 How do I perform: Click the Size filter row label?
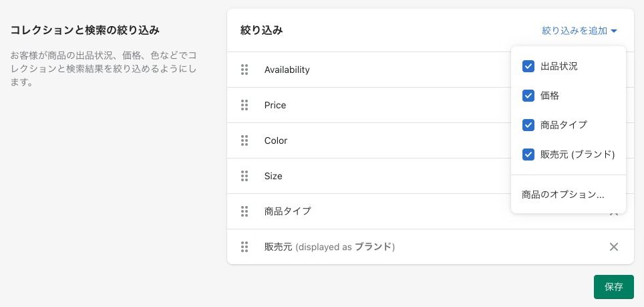tap(273, 176)
